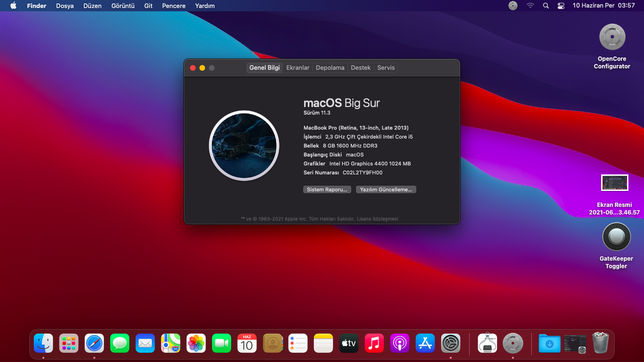Open the Contacts app in the Dock
This screenshot has width=644, height=362.
[272, 343]
